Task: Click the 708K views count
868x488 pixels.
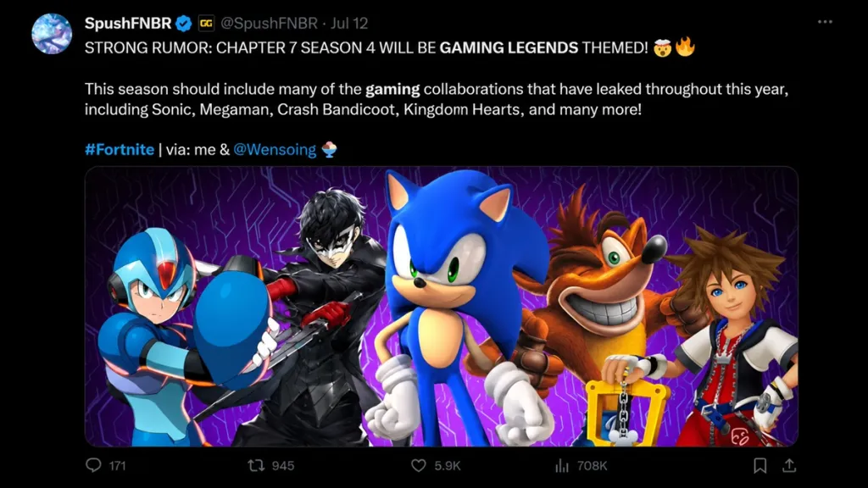Action: click(x=592, y=466)
